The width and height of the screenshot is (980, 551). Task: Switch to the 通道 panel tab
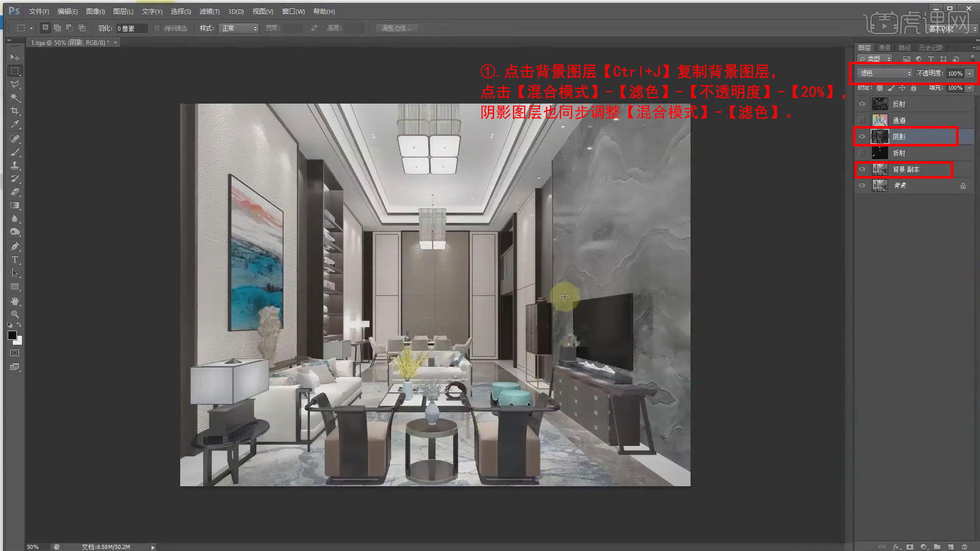click(884, 47)
